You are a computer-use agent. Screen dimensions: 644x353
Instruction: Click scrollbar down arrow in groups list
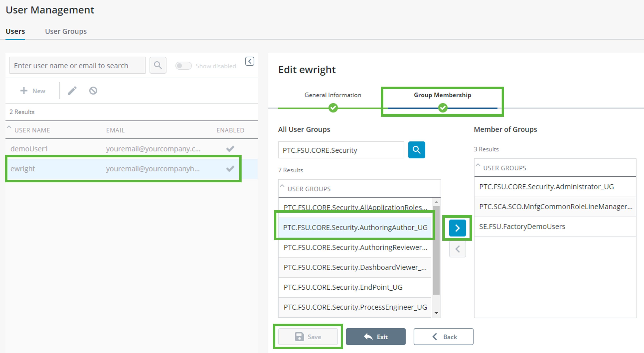click(436, 313)
